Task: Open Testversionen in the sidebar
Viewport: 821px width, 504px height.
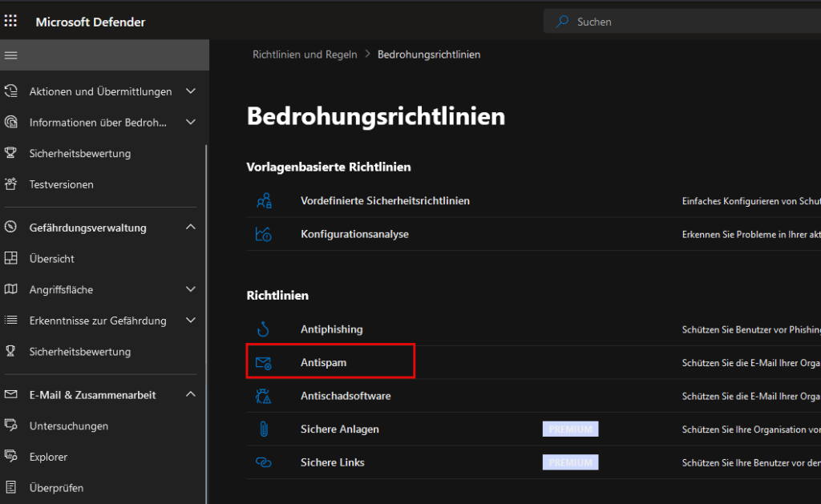Action: point(61,184)
